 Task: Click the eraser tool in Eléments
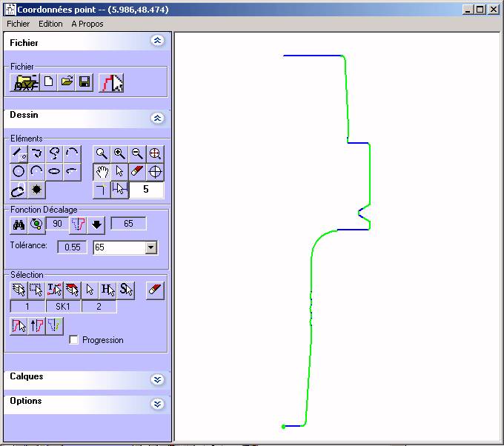click(x=137, y=172)
